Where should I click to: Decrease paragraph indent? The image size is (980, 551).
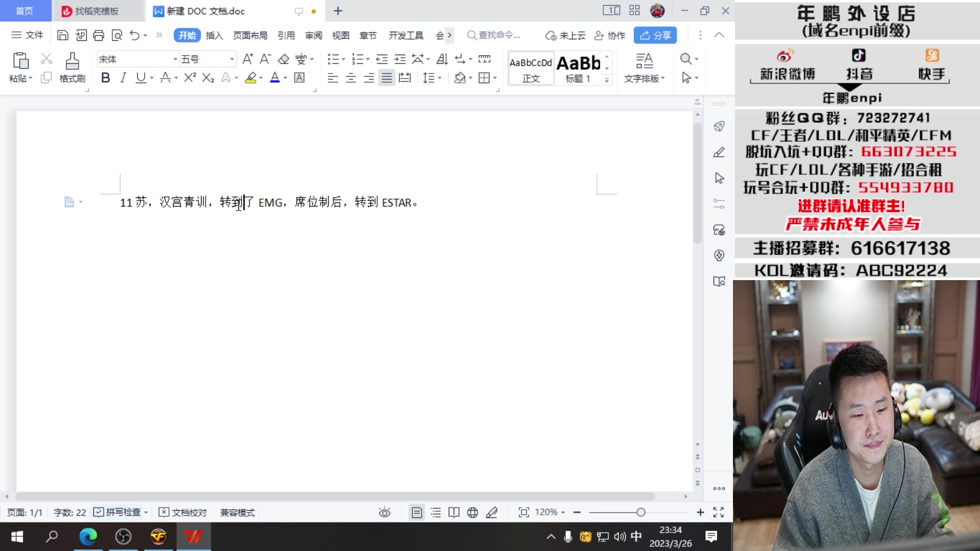[x=382, y=59]
